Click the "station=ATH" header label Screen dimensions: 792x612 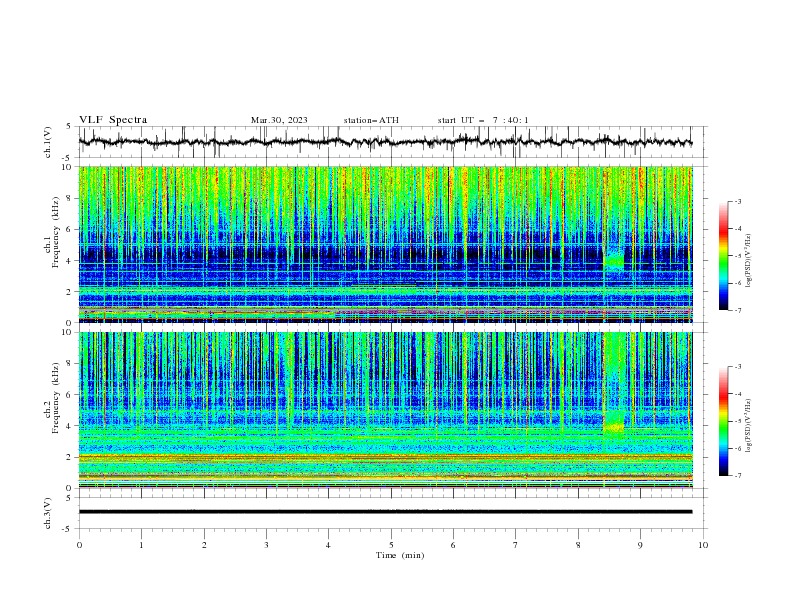[371, 120]
